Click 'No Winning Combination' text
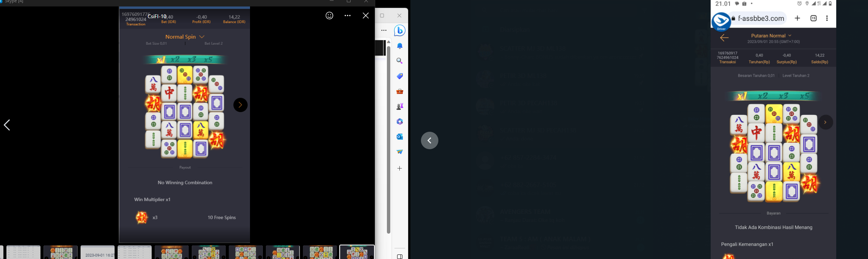 pyautogui.click(x=185, y=183)
